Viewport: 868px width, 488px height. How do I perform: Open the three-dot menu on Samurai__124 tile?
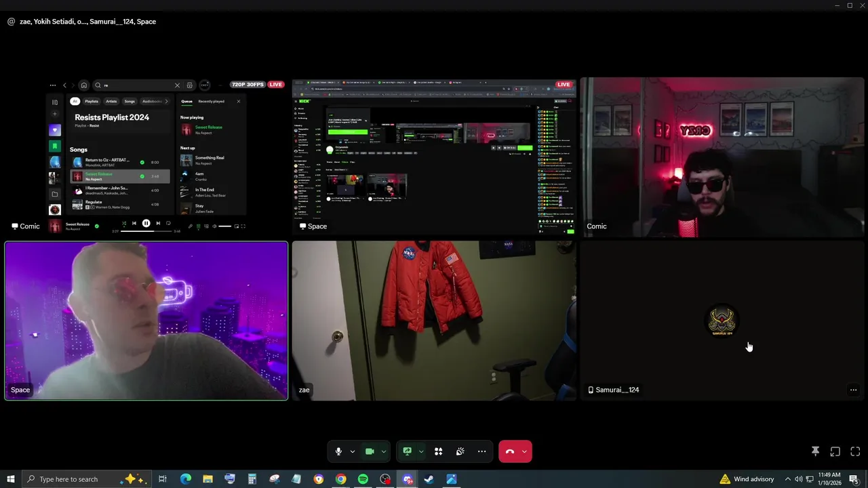tap(853, 390)
